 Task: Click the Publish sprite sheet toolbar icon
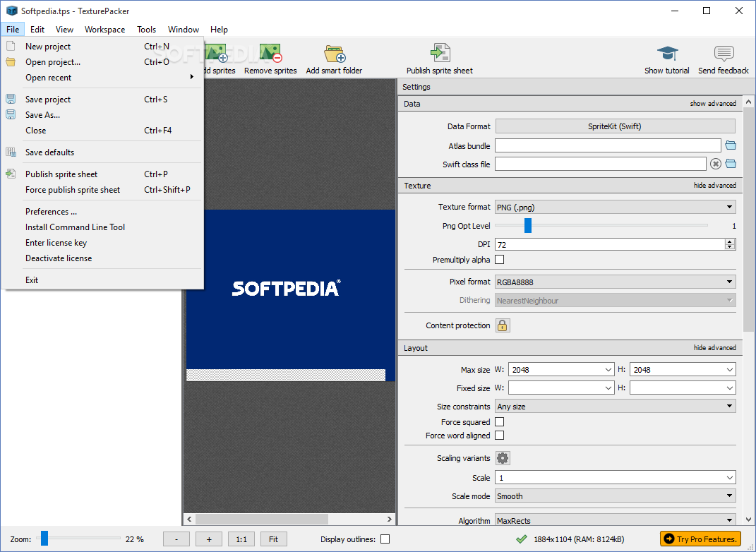440,53
